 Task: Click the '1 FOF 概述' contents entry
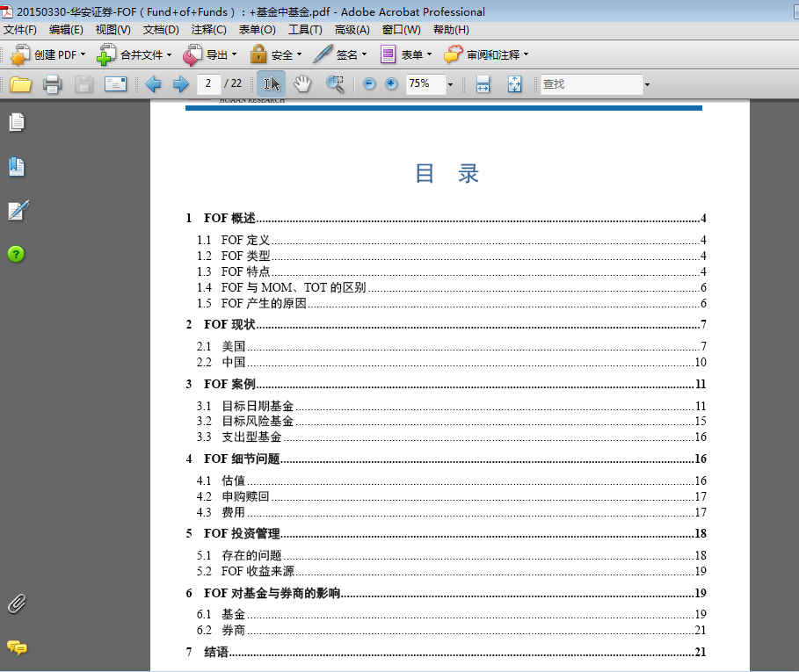click(x=446, y=219)
